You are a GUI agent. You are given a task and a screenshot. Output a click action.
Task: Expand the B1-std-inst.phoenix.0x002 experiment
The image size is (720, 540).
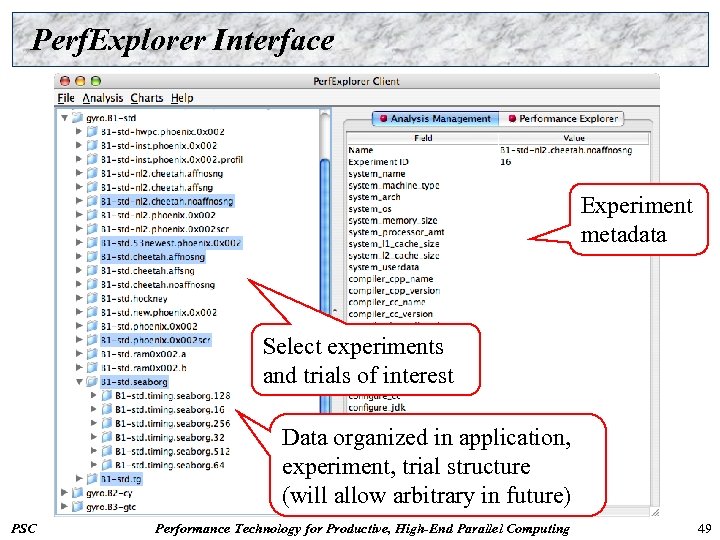[x=79, y=145]
